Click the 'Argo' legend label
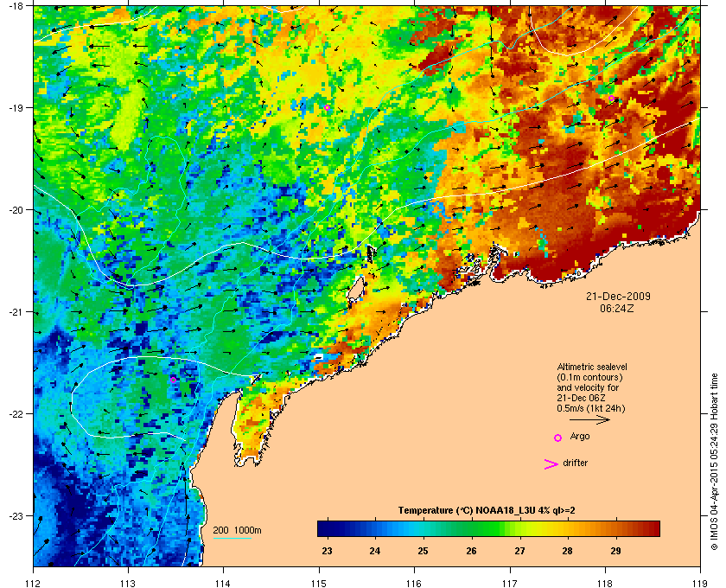The image size is (726, 588). [580, 437]
